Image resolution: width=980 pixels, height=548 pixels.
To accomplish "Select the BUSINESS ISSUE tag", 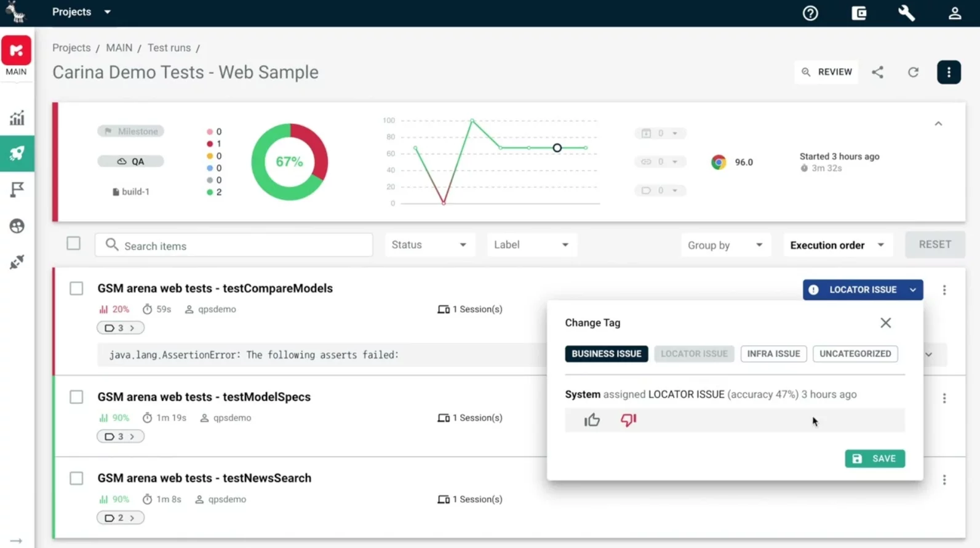I will 606,354.
